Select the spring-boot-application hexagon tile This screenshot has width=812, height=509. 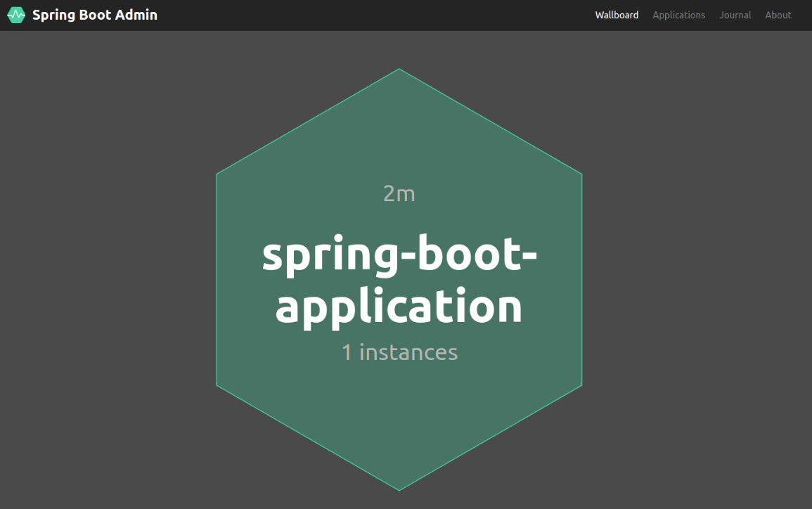click(399, 280)
